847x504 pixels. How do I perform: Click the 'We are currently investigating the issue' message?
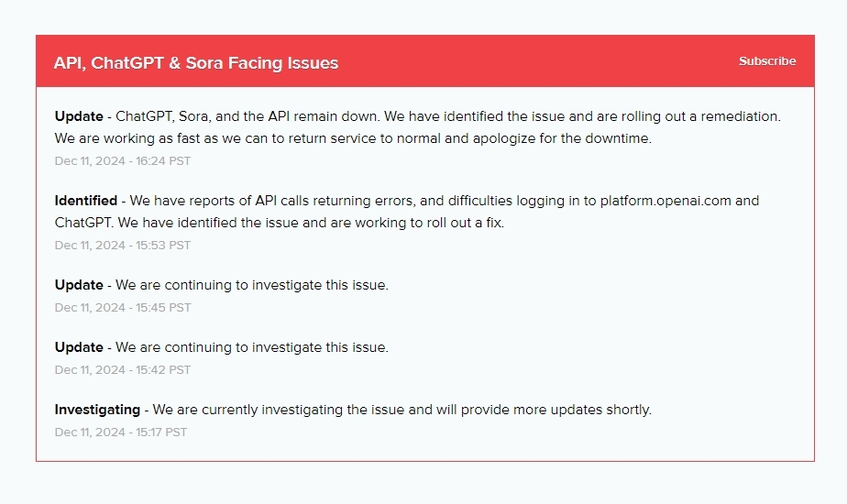click(401, 410)
